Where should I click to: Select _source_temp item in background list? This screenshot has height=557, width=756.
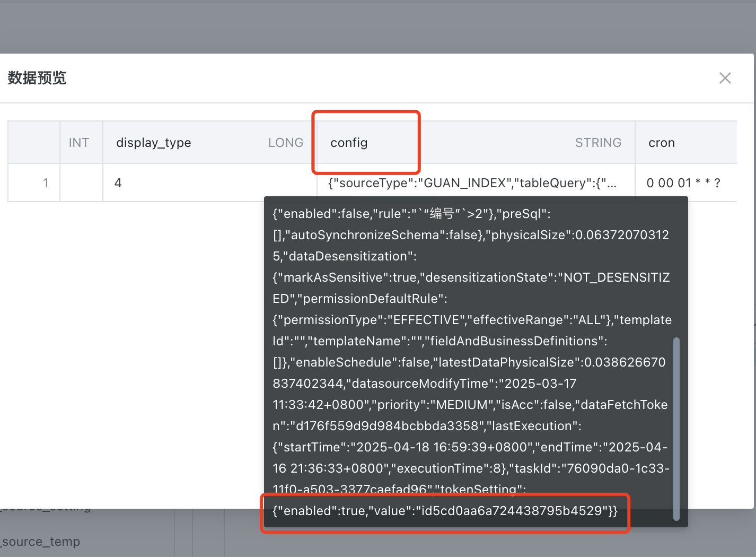point(40,542)
